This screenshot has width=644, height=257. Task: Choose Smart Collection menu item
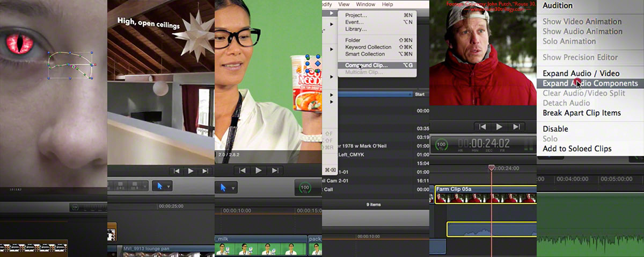(x=377, y=54)
